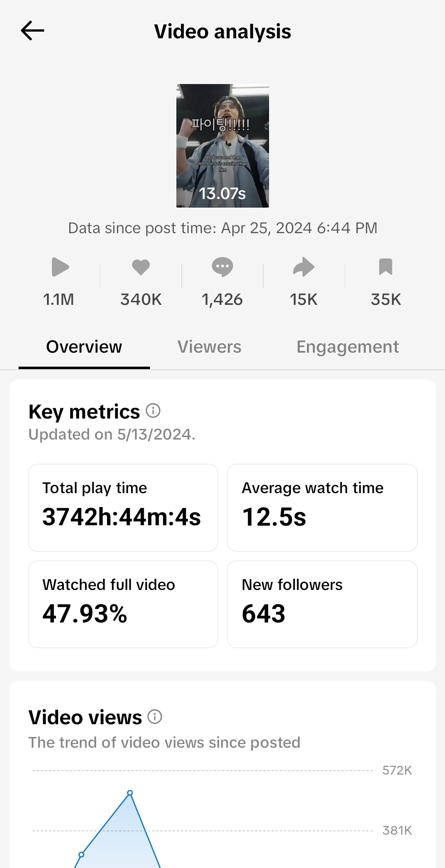Switch to the Overview tab

pyautogui.click(x=84, y=347)
